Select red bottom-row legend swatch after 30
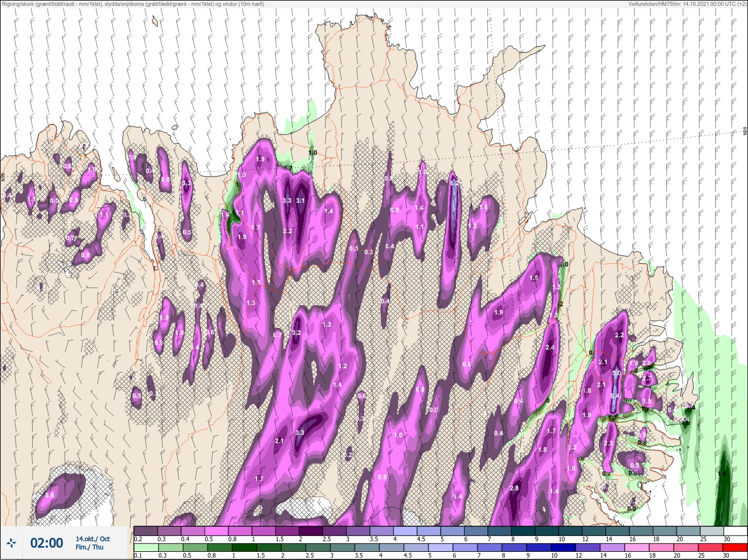The width and height of the screenshot is (748, 560). coord(736,547)
